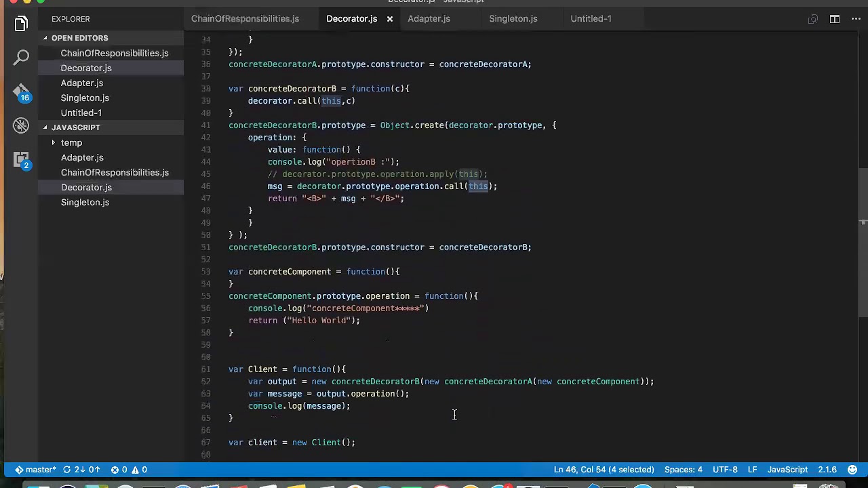This screenshot has height=488, width=868.
Task: Open the Debug view in the activity bar
Action: pyautogui.click(x=21, y=125)
